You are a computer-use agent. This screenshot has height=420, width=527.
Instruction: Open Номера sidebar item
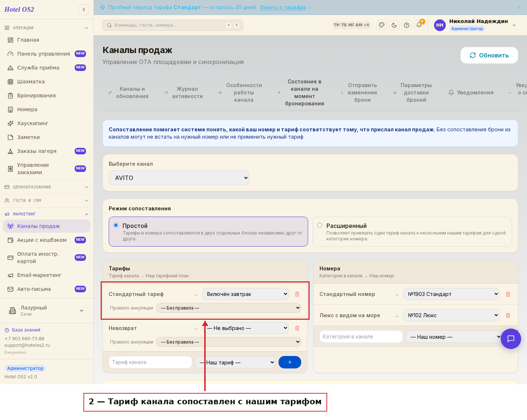(x=46, y=109)
